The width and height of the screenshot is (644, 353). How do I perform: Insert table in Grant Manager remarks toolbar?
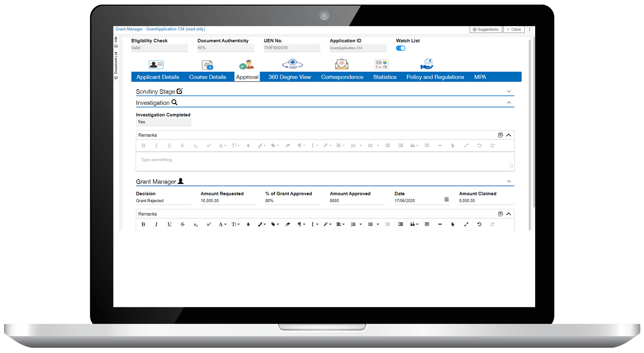[427, 224]
